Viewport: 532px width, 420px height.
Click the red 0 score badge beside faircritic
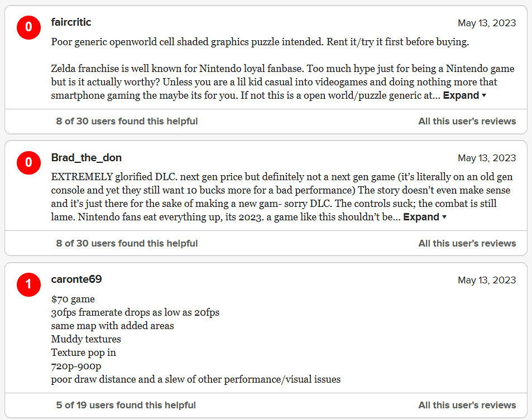tap(28, 27)
